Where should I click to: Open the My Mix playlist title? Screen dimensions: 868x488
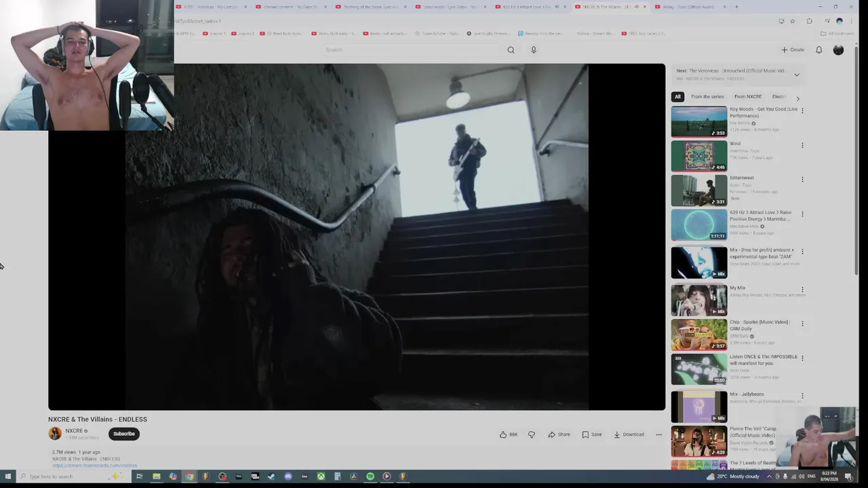point(737,288)
